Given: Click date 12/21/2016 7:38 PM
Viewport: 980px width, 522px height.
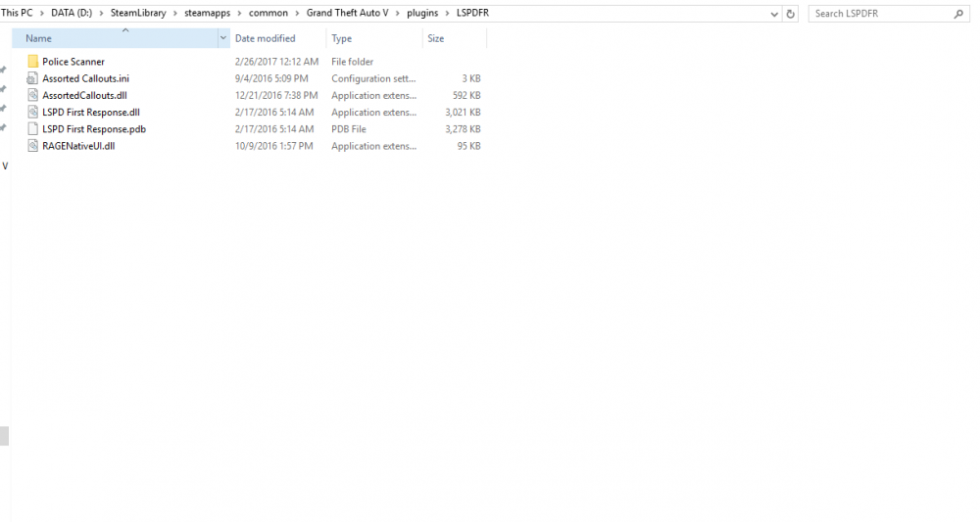Looking at the screenshot, I should pos(276,95).
